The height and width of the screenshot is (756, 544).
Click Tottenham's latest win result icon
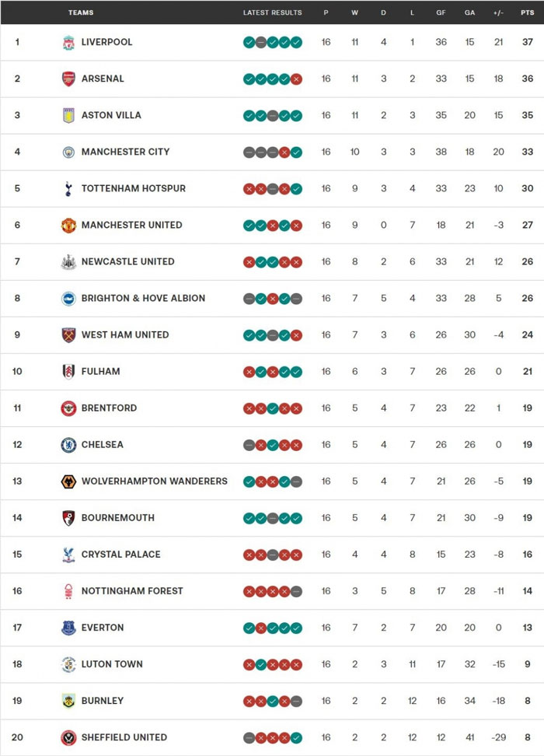coord(296,188)
